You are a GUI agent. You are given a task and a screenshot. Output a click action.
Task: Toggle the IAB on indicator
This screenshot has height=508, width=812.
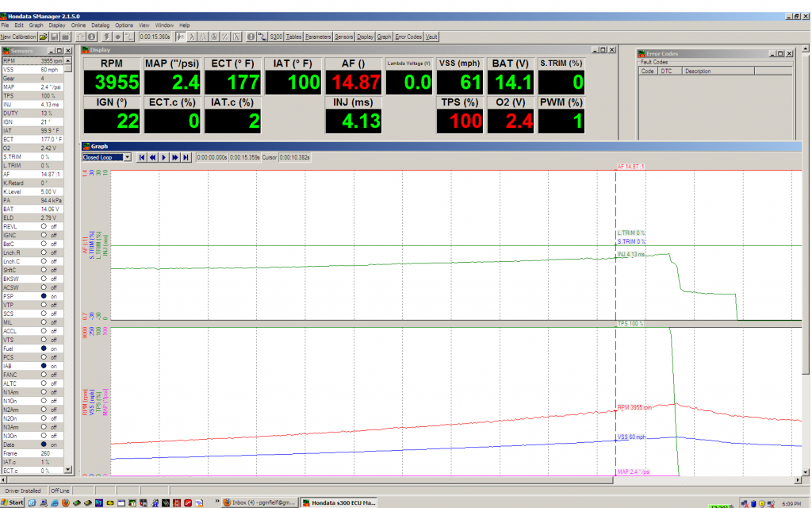tap(44, 366)
